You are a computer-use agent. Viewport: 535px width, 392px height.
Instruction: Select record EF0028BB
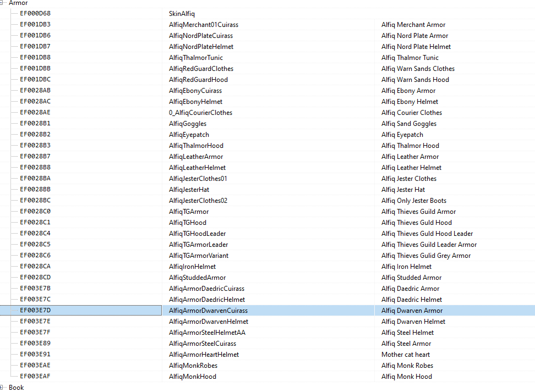[35, 189]
